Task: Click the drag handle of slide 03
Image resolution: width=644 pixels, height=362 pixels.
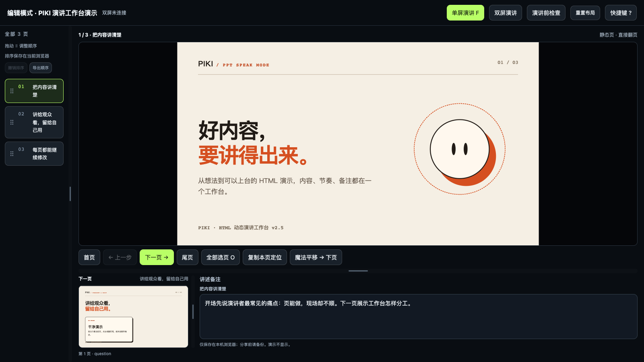Action: [12, 154]
